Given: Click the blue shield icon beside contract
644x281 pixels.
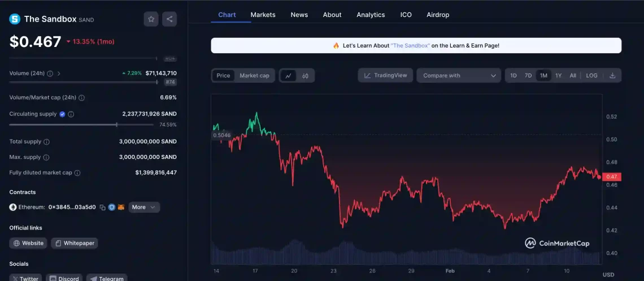Looking at the screenshot, I should (112, 207).
